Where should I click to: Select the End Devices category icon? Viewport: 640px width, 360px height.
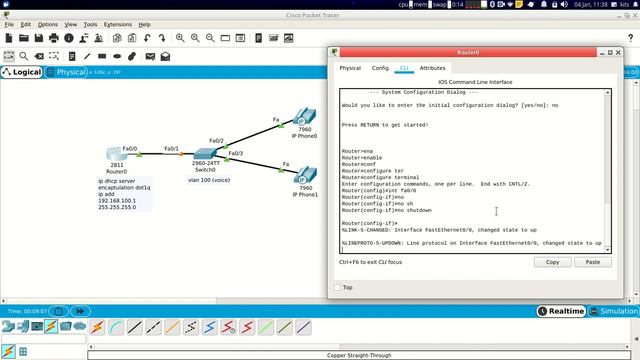(x=23, y=327)
